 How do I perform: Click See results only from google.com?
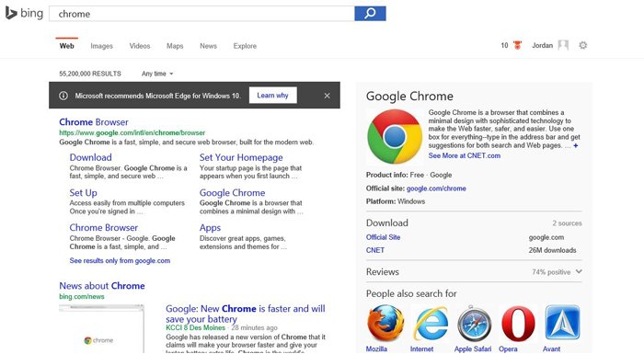tap(120, 260)
